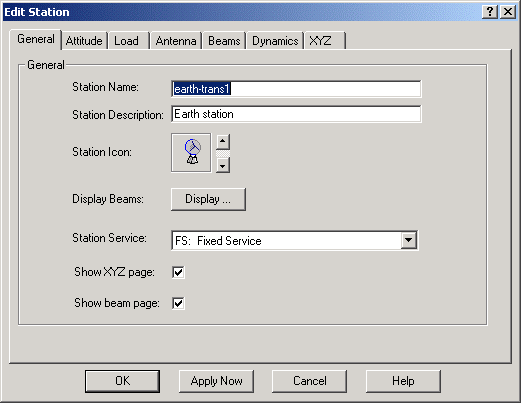Image resolution: width=521 pixels, height=403 pixels.
Task: Click the Cancel button
Action: tap(310, 381)
